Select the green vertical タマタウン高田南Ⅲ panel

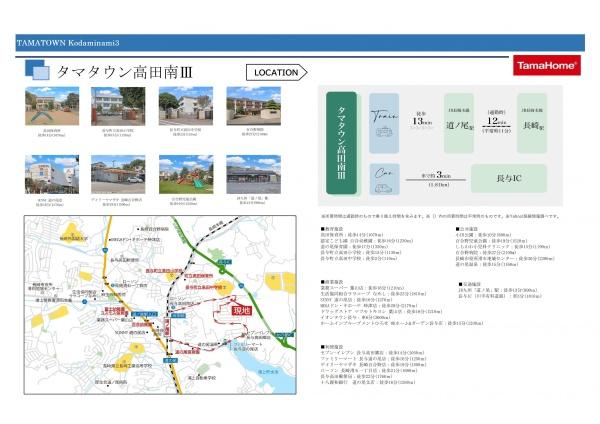click(x=341, y=143)
